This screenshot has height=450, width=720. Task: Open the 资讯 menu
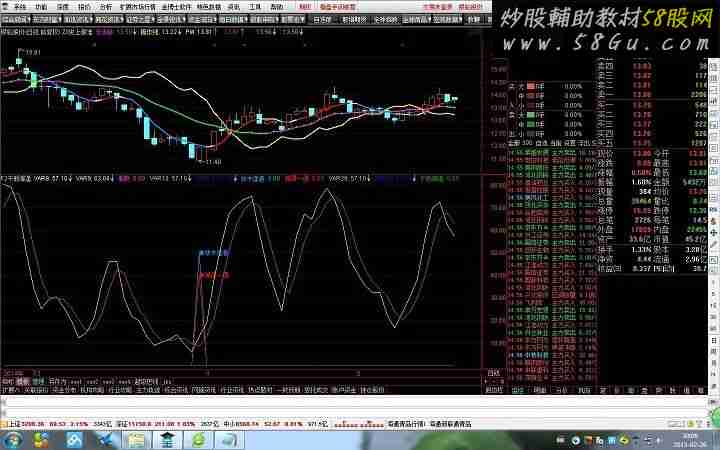coord(234,7)
